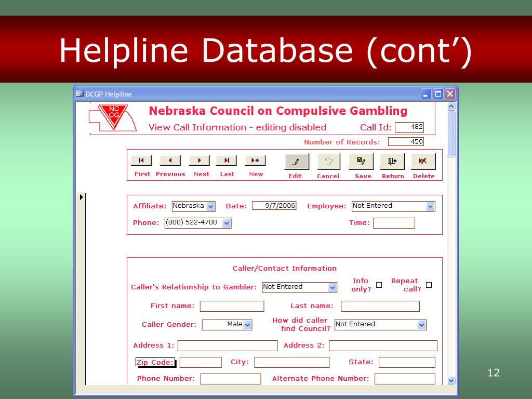
Task: Click the Time input field
Action: point(394,223)
